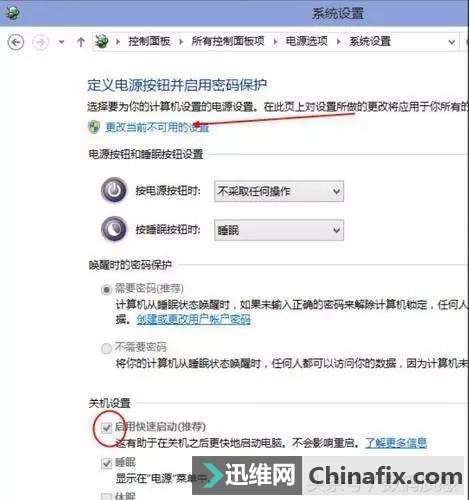
Task: Click the title bar system icon
Action: pyautogui.click(x=12, y=13)
